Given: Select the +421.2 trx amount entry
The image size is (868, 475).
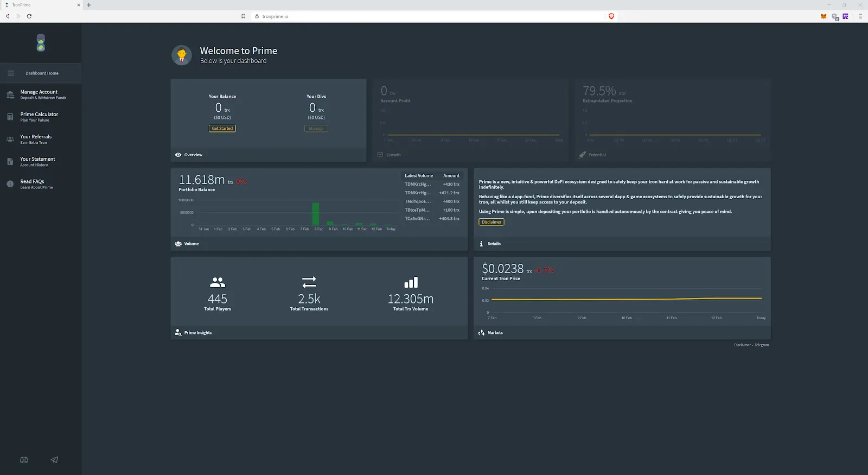Looking at the screenshot, I should coord(449,193).
